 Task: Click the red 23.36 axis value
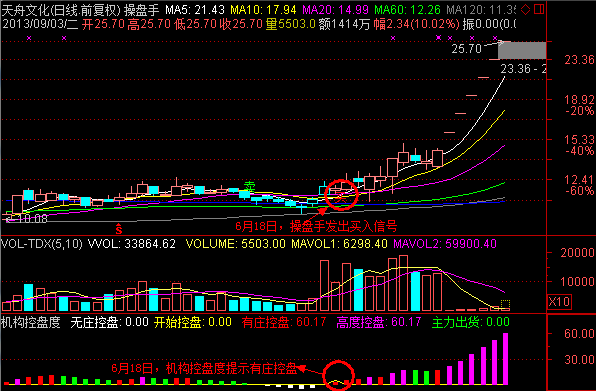579,60
